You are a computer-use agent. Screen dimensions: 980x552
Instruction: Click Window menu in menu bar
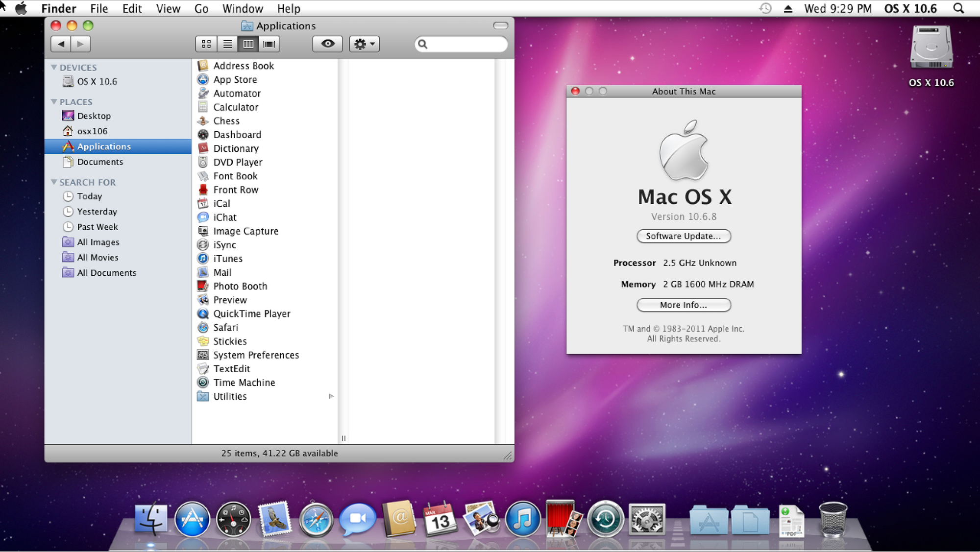pyautogui.click(x=243, y=8)
